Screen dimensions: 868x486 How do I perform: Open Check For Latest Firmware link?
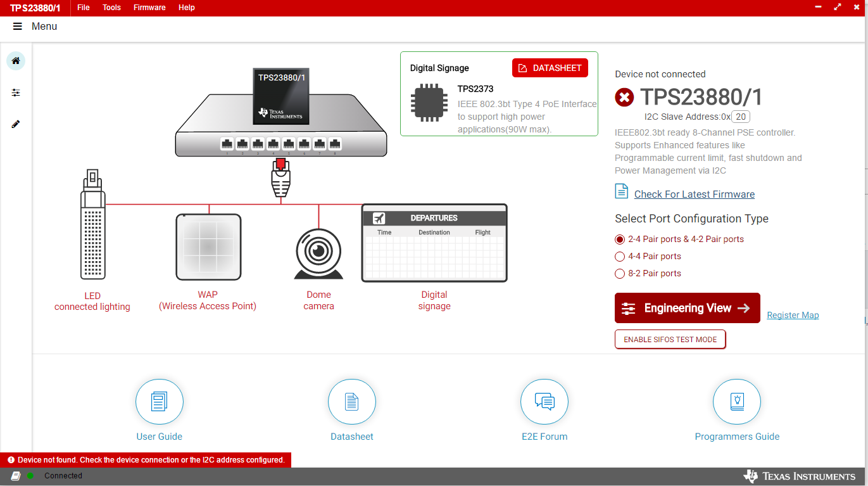(695, 195)
